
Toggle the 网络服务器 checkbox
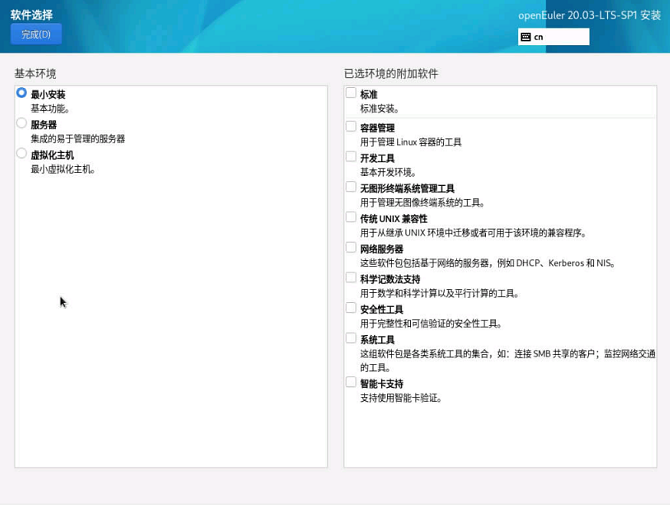click(x=351, y=248)
